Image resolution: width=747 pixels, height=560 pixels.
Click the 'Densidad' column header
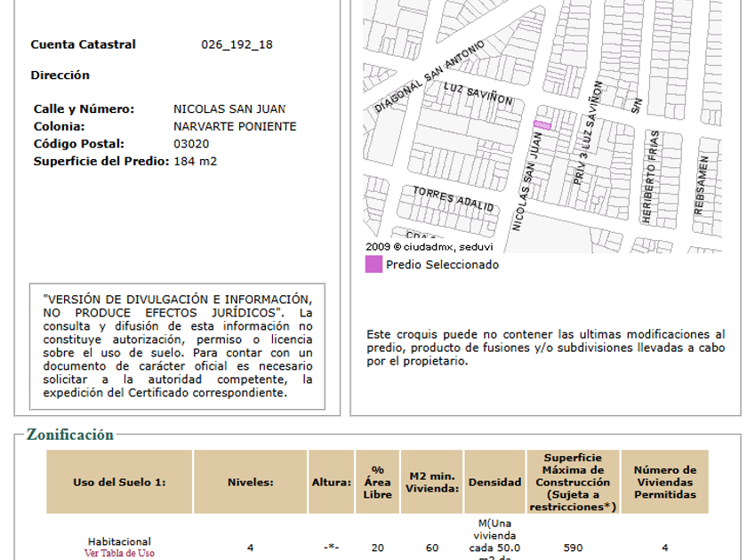(494, 482)
